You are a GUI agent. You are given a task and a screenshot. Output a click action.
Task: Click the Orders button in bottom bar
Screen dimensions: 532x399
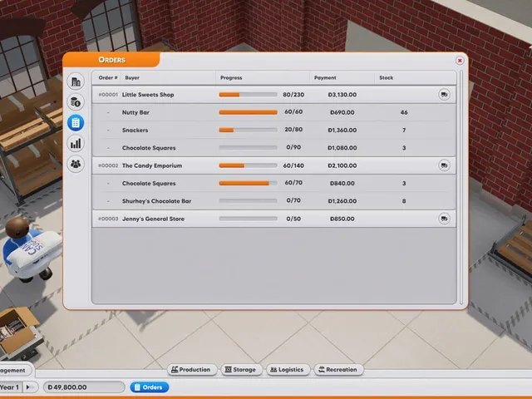(149, 387)
